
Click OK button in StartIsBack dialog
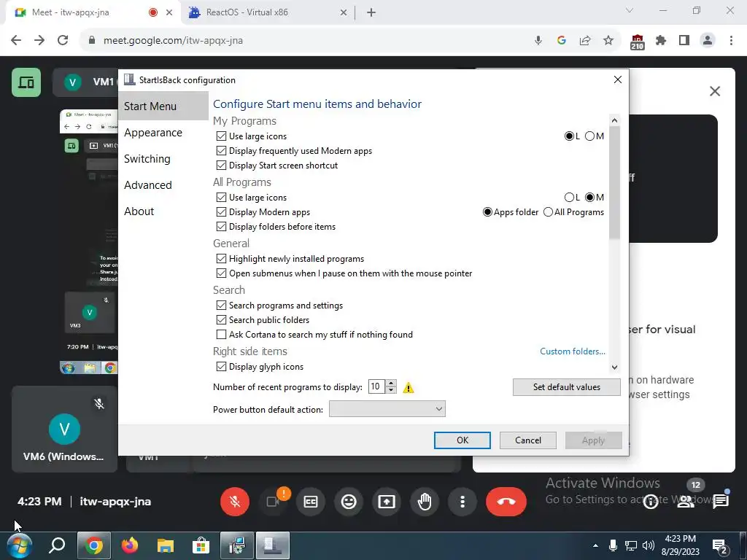pos(462,440)
